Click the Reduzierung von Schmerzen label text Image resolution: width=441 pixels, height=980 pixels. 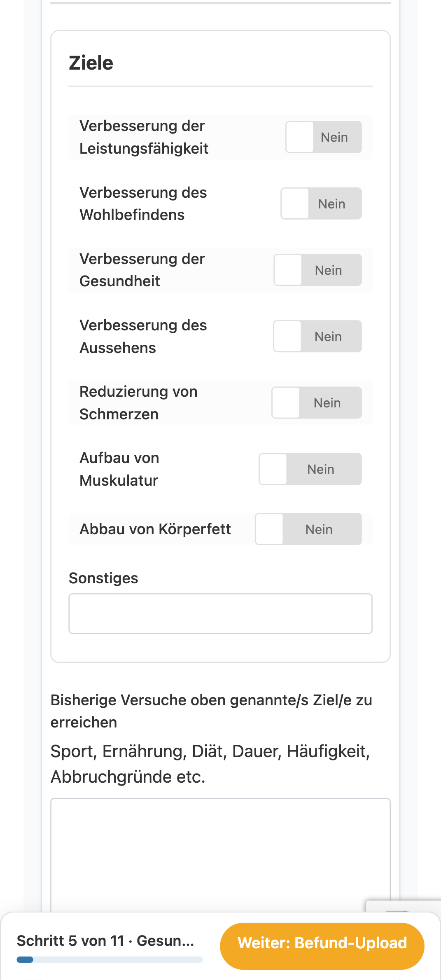click(138, 402)
